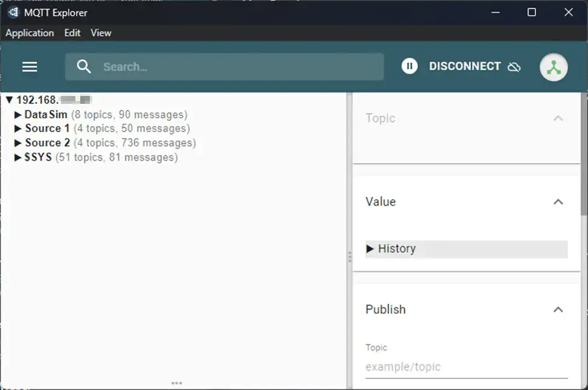Pause the incoming MQTT message stream

click(409, 66)
